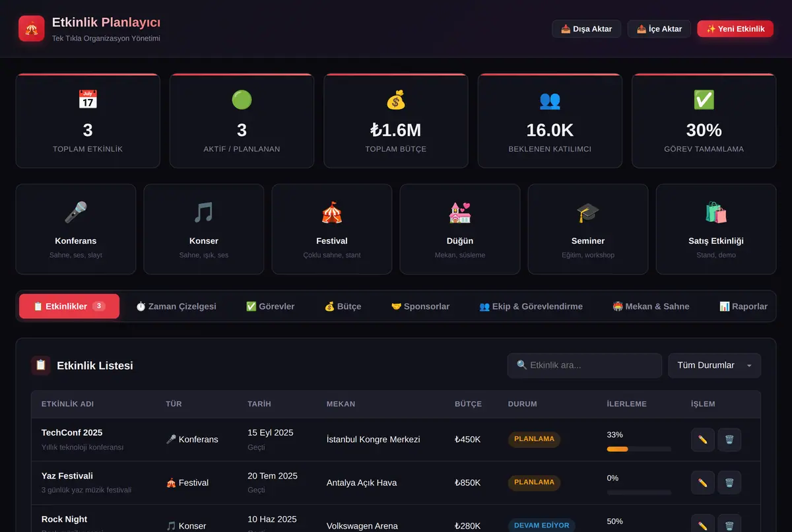Click the İstanbul Kongre Merkezi venue cell

[x=374, y=440]
